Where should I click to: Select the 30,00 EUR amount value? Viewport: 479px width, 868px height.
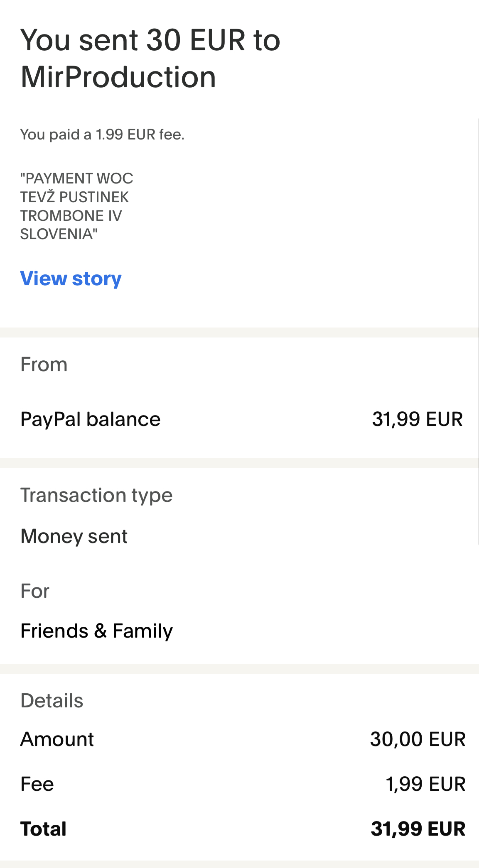point(418,739)
